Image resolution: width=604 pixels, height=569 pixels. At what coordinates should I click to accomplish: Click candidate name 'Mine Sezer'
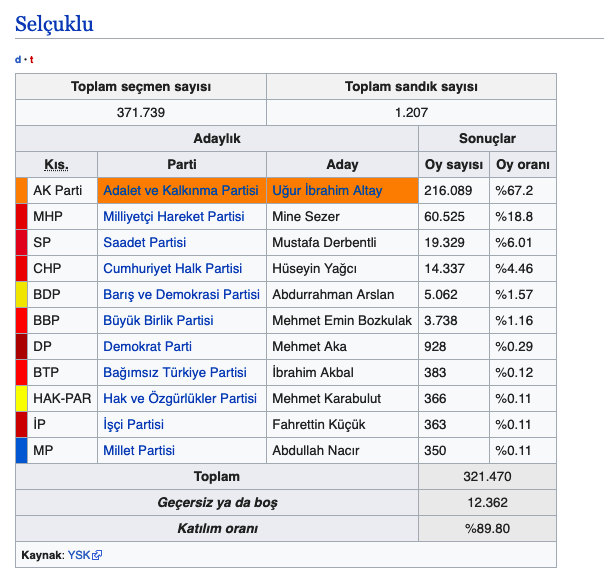[x=306, y=217]
